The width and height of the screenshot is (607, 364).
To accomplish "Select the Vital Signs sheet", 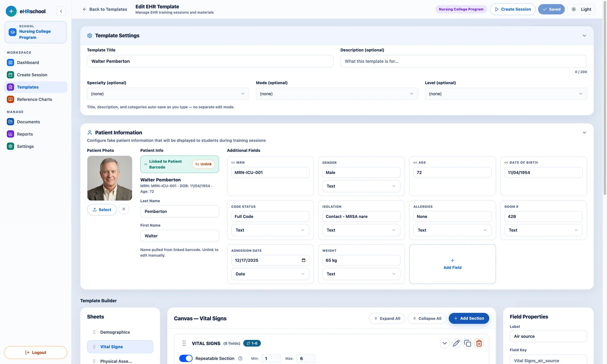I will [x=120, y=347].
